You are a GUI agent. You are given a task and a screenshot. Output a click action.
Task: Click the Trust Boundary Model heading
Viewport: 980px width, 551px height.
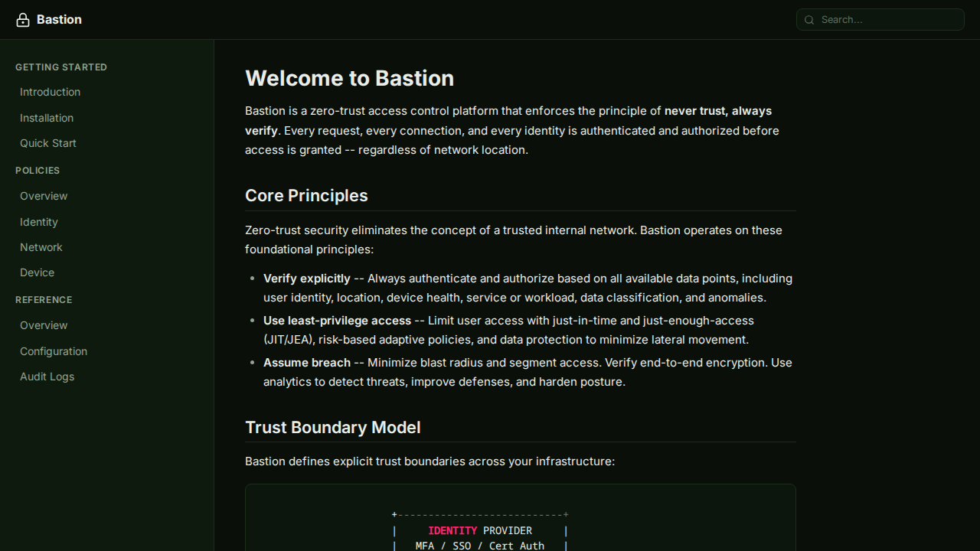333,428
